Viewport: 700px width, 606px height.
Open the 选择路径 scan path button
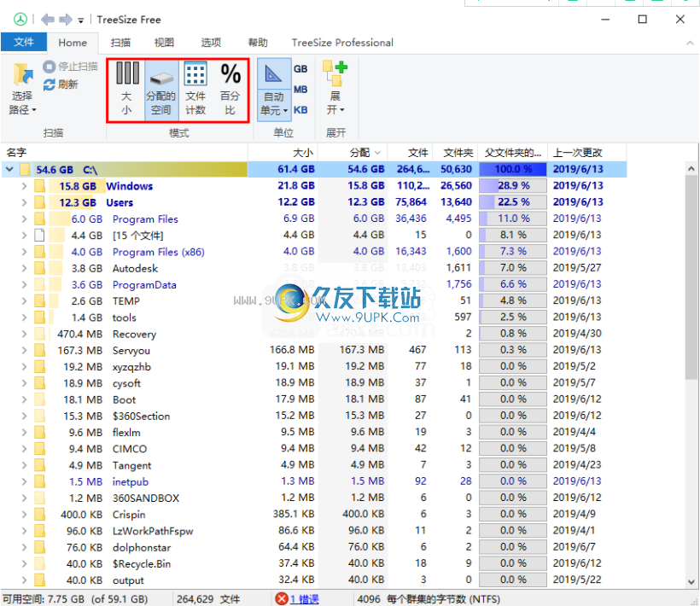click(22, 90)
